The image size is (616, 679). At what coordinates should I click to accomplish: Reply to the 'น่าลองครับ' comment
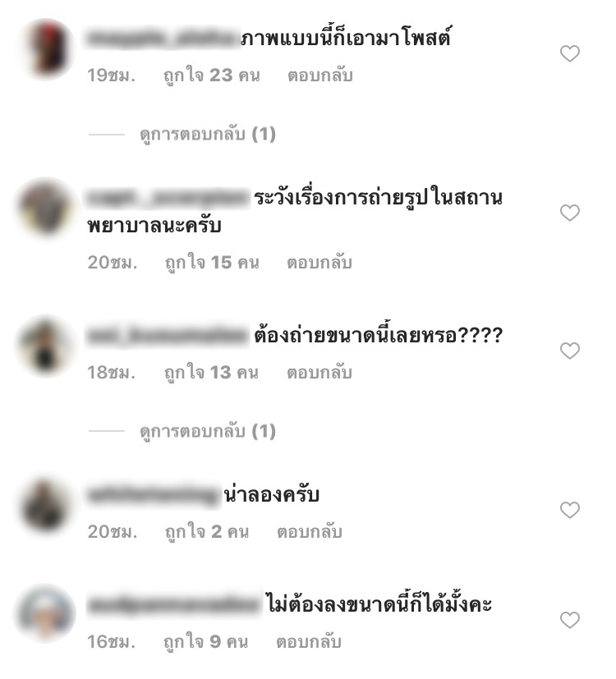[x=310, y=532]
